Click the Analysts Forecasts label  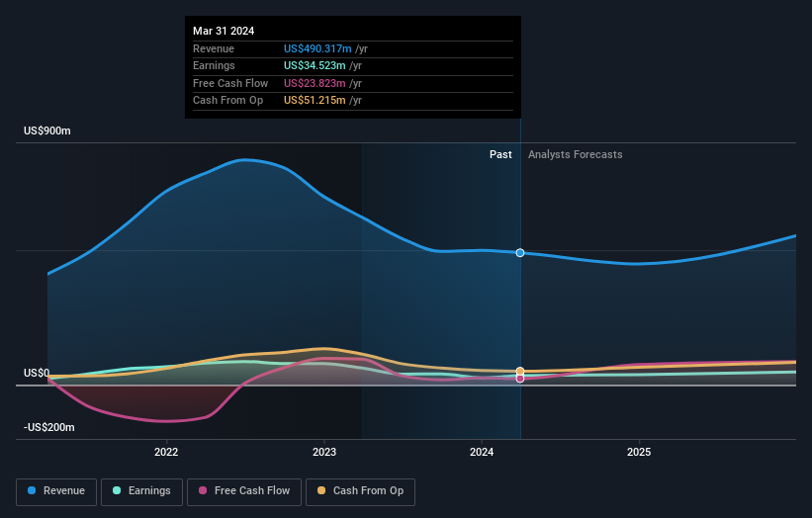[576, 155]
